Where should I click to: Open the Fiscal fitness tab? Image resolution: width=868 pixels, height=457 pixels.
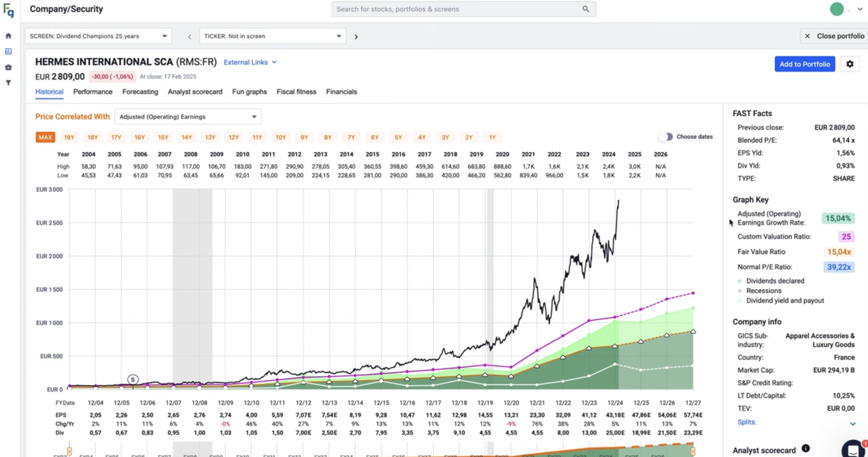coord(296,91)
